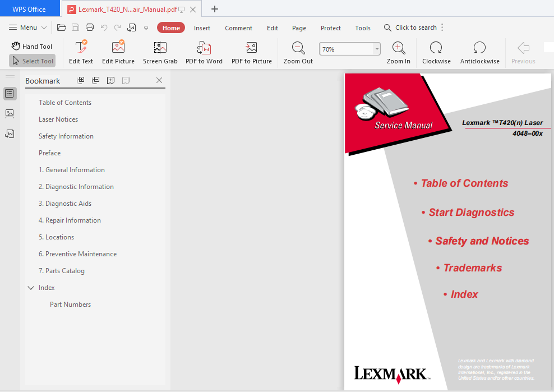
Task: Click the Edit Picture tool
Action: (118, 52)
